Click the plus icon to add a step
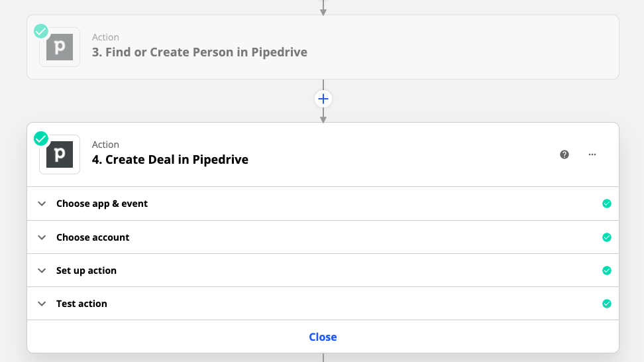This screenshot has height=362, width=644. [323, 99]
